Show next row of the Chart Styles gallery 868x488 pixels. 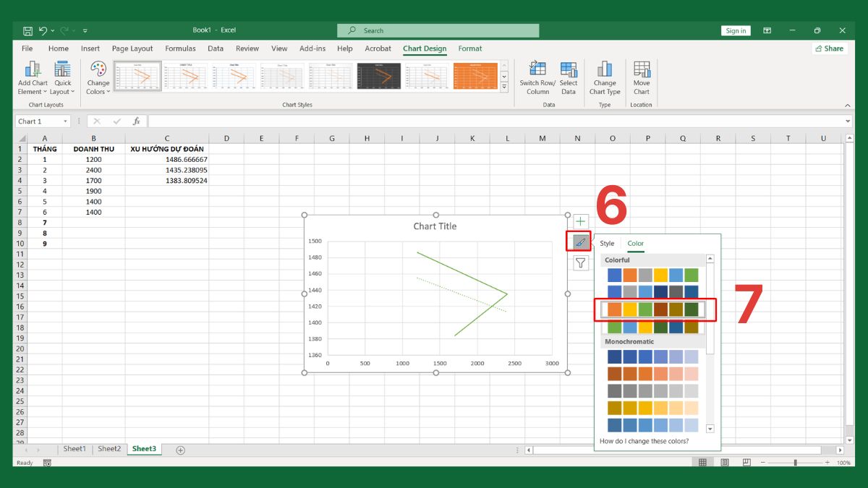[504, 77]
